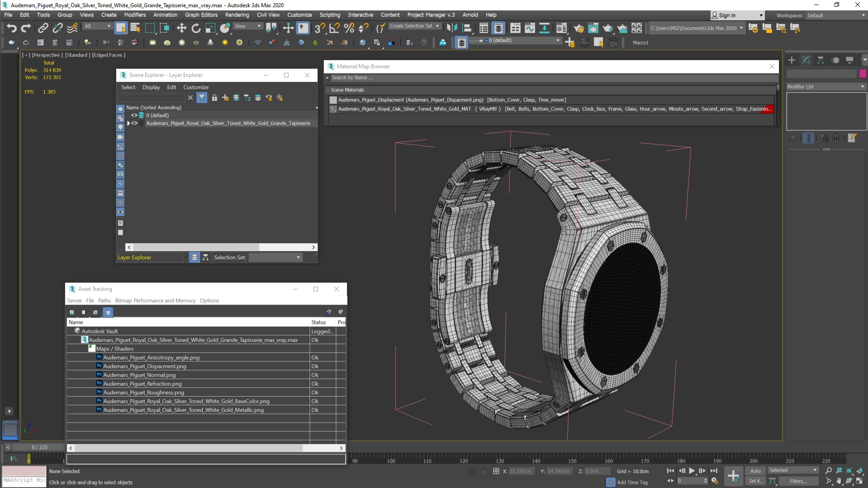Click the Align tool icon
Screen dimensions: 868x488
[466, 28]
